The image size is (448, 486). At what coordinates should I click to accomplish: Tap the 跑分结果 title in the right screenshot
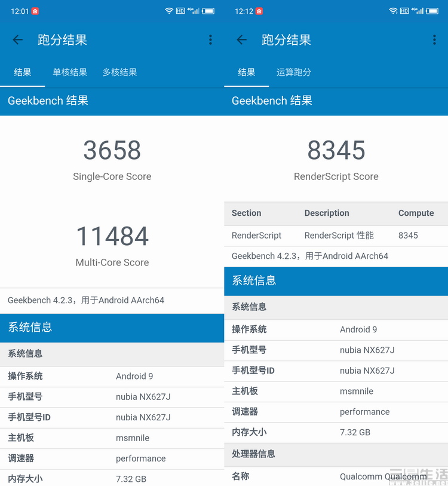(x=286, y=40)
